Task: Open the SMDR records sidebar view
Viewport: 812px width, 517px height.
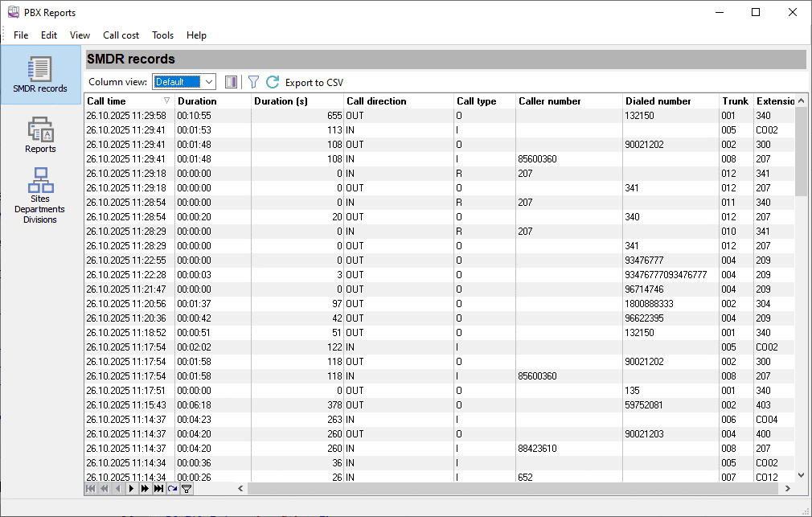Action: [40, 74]
